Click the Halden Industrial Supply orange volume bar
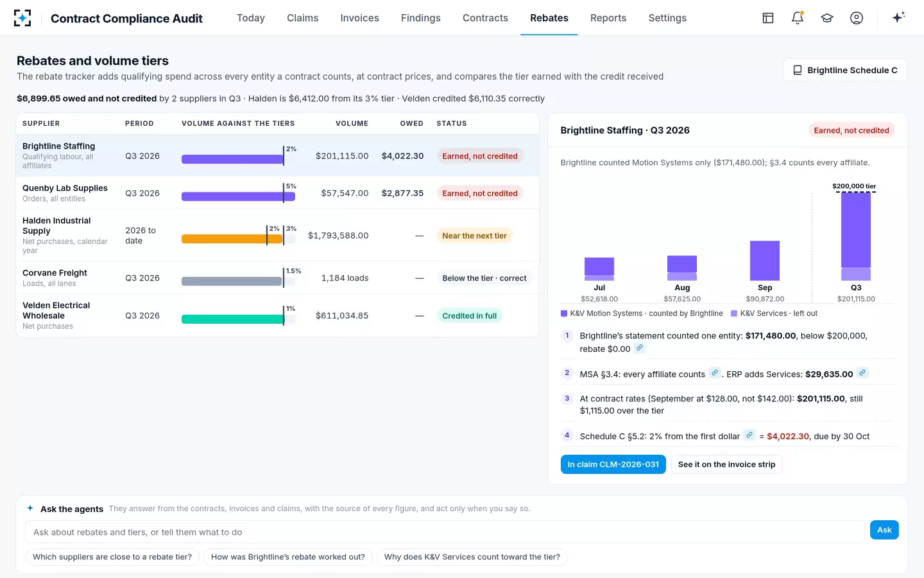 (x=232, y=239)
